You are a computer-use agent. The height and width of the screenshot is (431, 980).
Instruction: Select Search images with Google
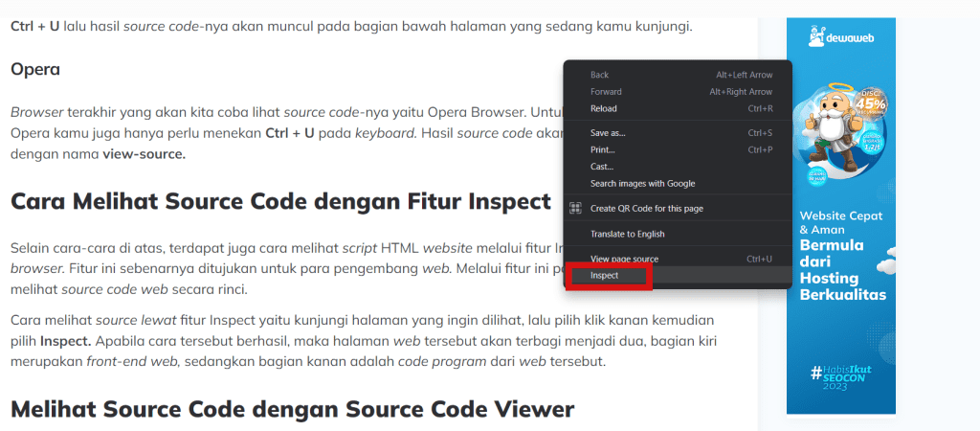pyautogui.click(x=642, y=183)
